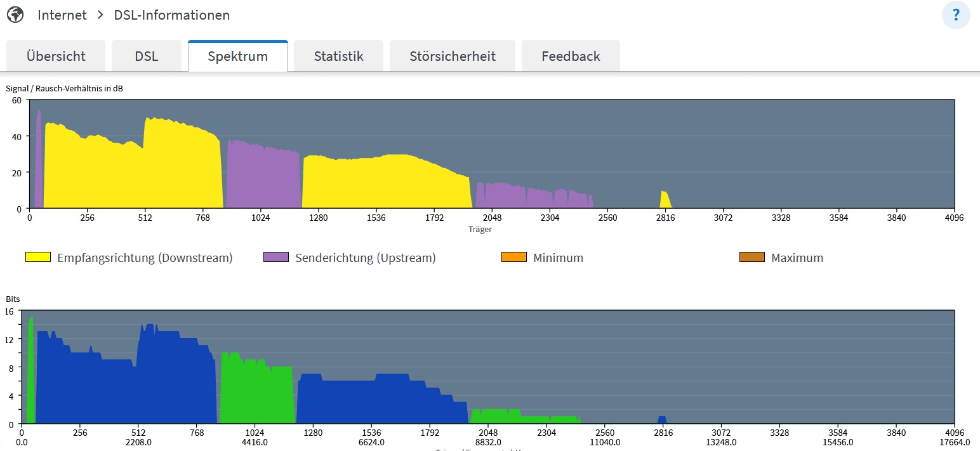Click the Senderichtung (Upstream) legend label
This screenshot has width=980, height=451.
(x=366, y=258)
